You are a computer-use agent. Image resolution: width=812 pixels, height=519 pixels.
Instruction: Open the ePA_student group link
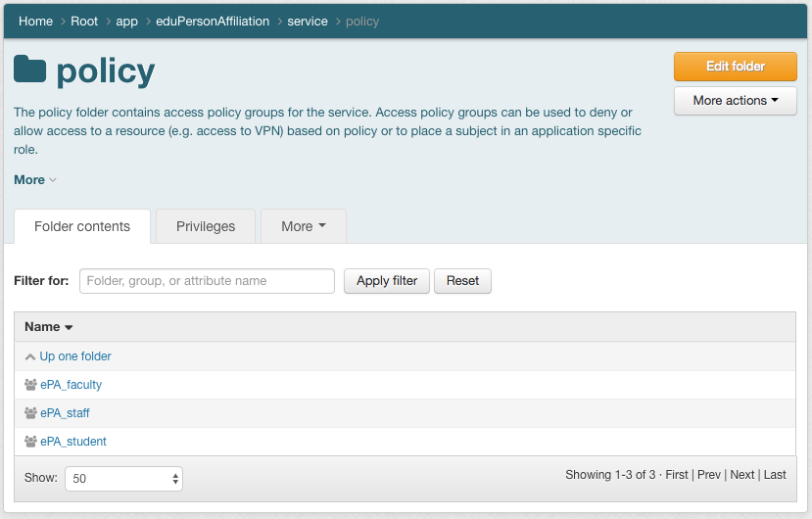pyautogui.click(x=73, y=442)
